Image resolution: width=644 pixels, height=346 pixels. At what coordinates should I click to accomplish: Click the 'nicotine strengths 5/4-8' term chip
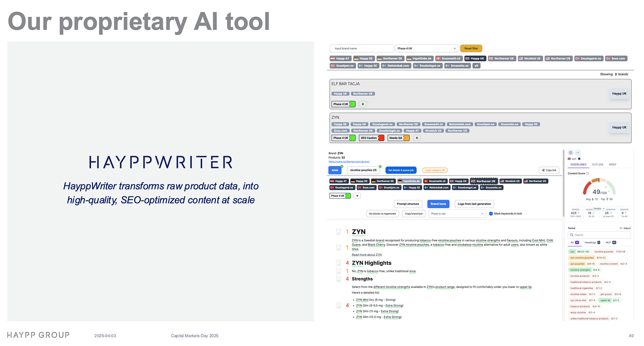tap(585, 270)
